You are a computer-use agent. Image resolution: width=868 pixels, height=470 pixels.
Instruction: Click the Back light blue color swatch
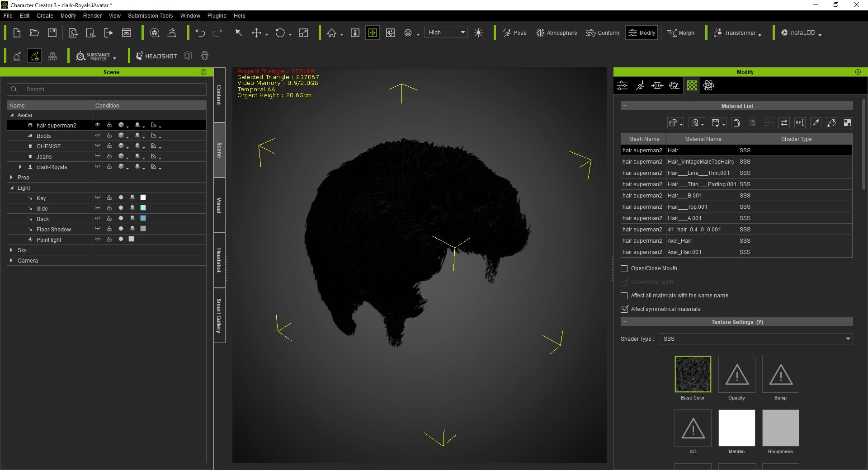pos(143,218)
